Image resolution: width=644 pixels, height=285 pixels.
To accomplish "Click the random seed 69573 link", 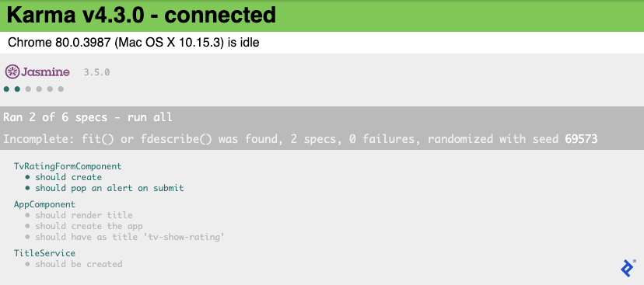I will point(581,139).
